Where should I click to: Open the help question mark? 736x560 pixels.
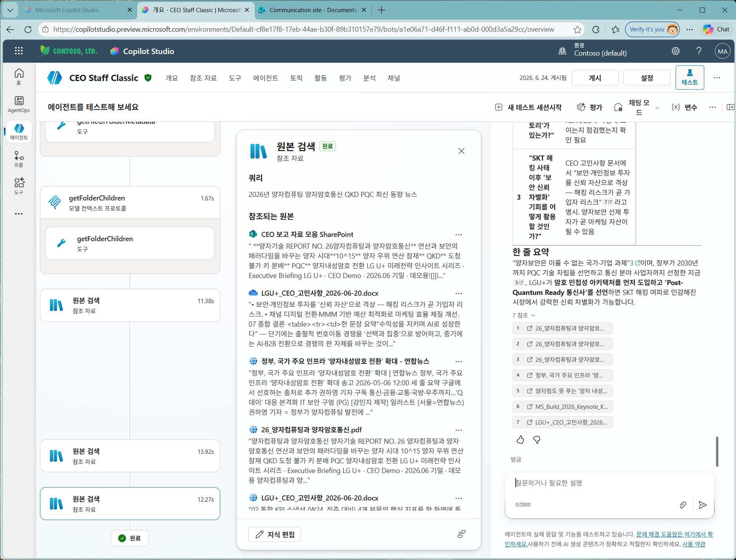click(x=699, y=51)
